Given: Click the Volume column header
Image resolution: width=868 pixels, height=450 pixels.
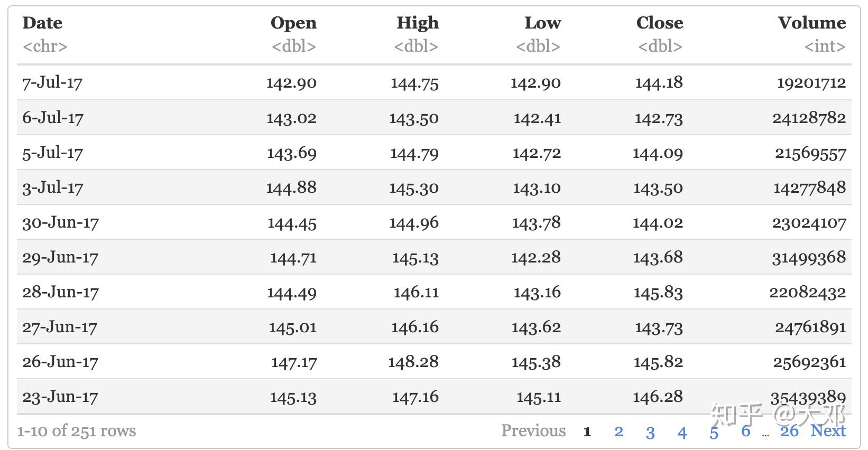Looking at the screenshot, I should click(x=811, y=23).
